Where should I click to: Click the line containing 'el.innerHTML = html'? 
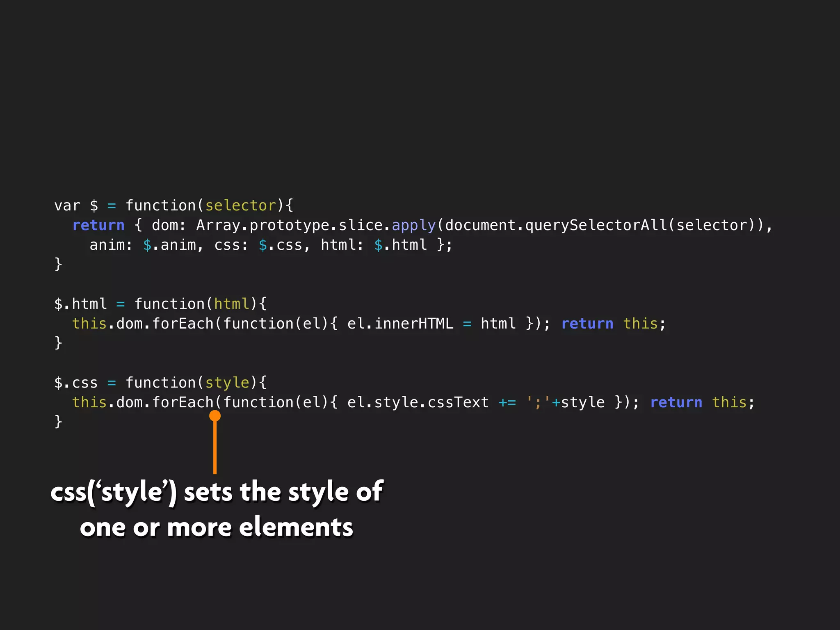[369, 324]
